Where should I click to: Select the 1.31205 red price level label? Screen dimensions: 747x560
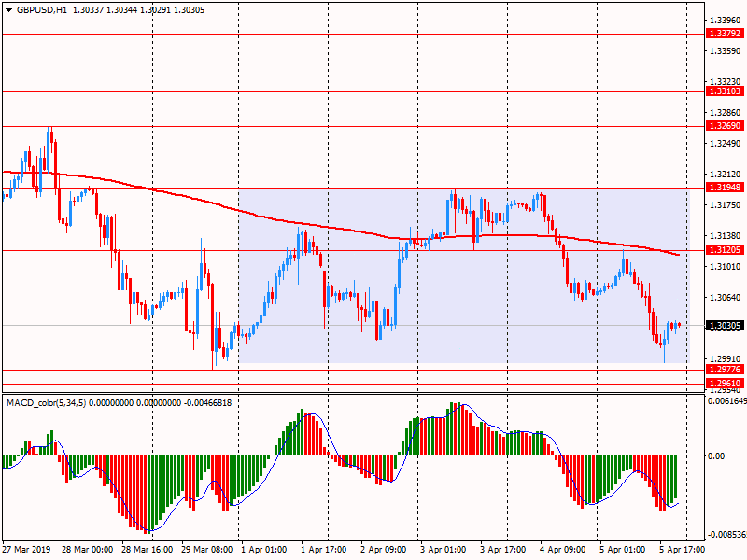[x=725, y=249]
